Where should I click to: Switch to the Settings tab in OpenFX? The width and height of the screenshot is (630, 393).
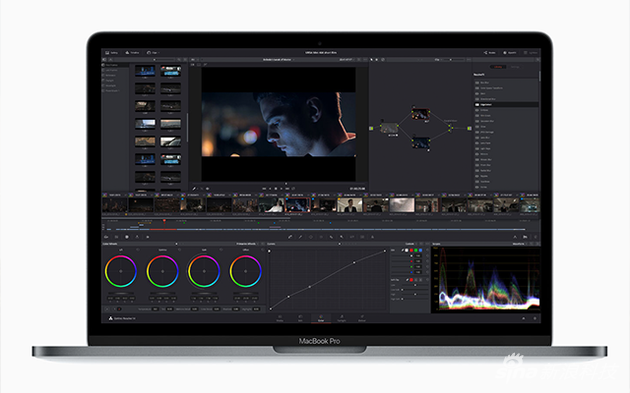click(x=515, y=67)
